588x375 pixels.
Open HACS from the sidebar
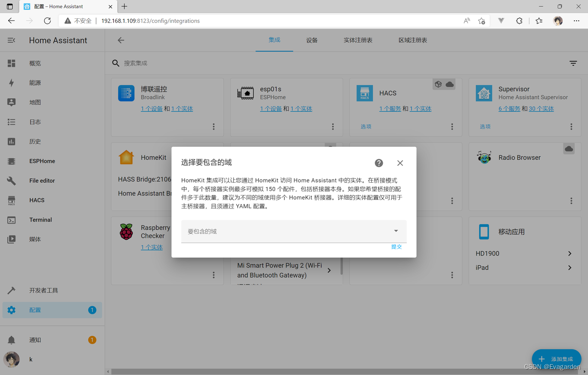coord(52,200)
